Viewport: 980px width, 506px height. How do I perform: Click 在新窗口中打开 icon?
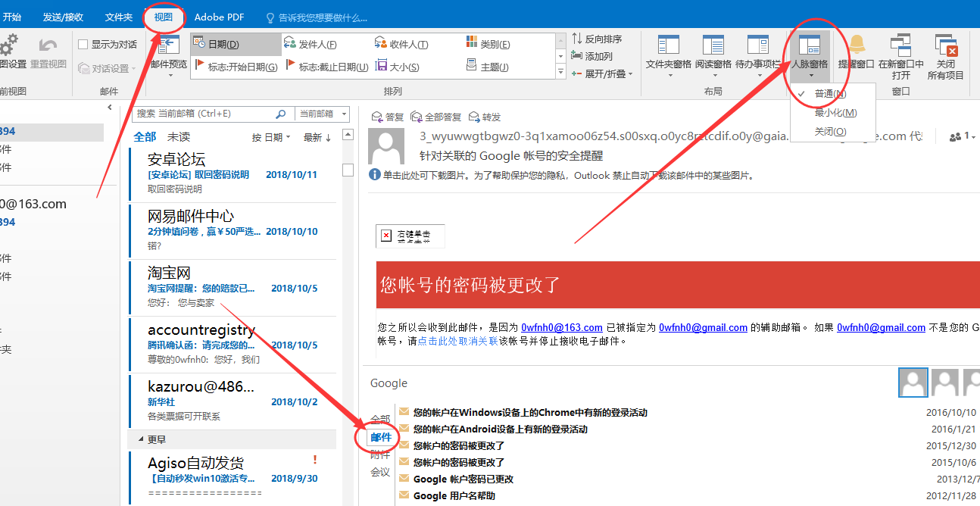tap(901, 45)
